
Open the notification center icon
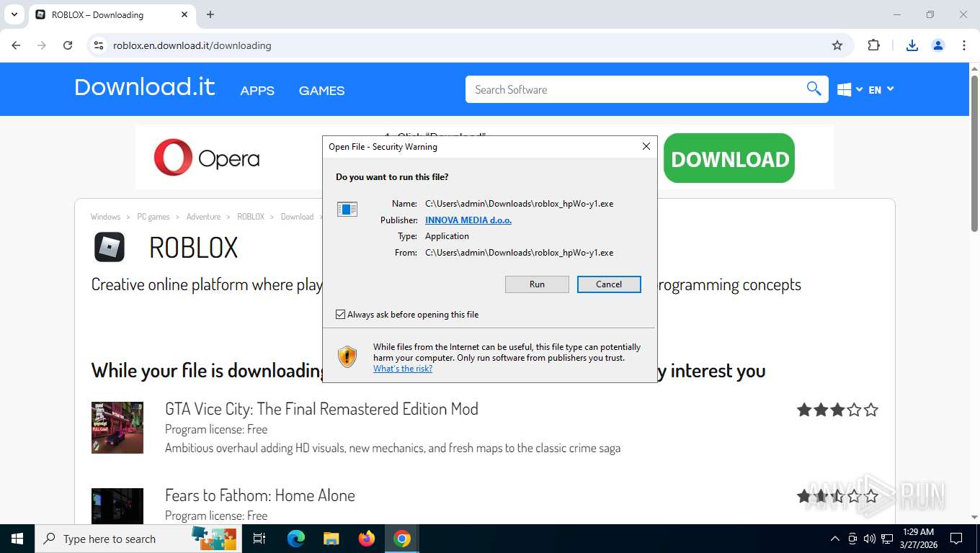[x=956, y=539]
